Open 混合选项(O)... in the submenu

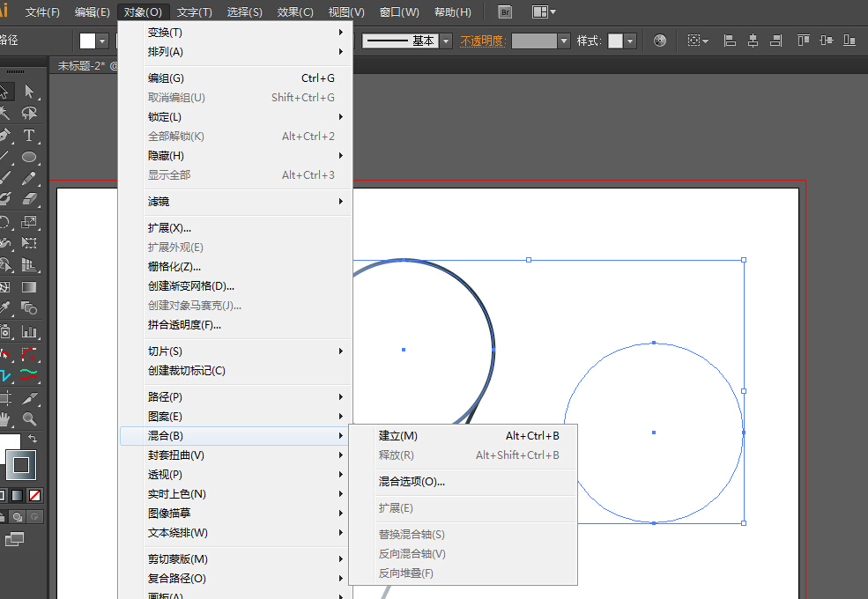point(412,481)
